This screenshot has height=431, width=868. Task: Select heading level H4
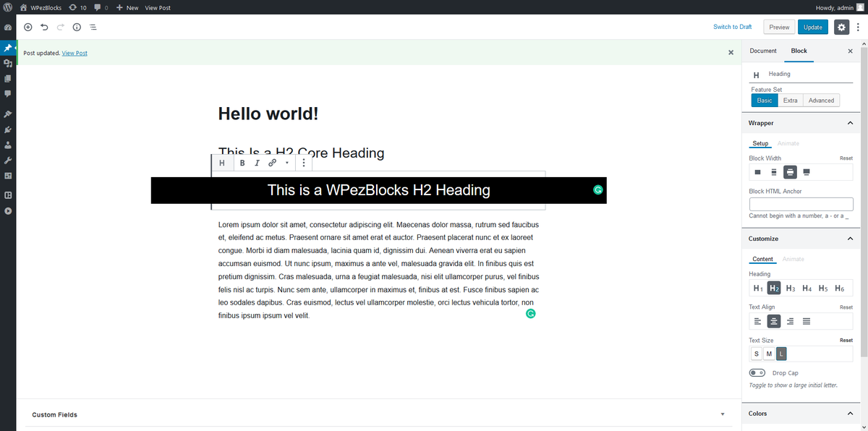pos(807,288)
